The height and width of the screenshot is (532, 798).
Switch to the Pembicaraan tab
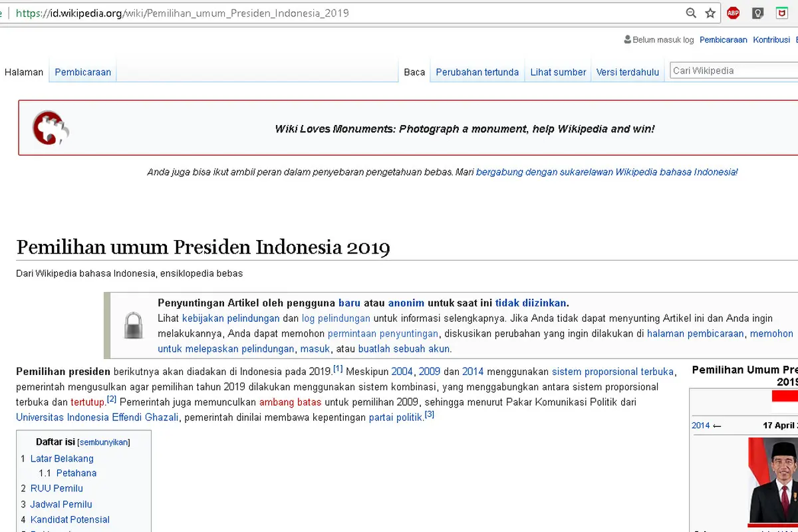tap(83, 72)
